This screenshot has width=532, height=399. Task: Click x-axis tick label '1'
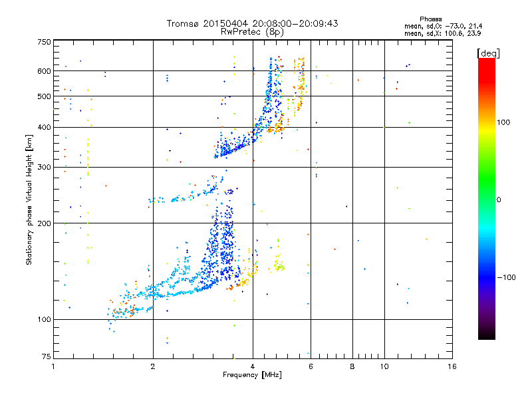pos(53,366)
